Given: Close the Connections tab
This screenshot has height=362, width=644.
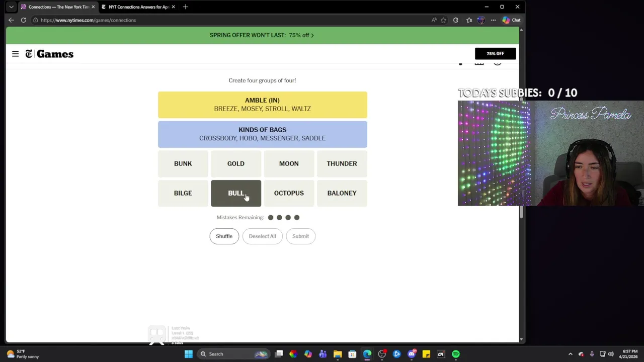Looking at the screenshot, I should click(x=93, y=7).
